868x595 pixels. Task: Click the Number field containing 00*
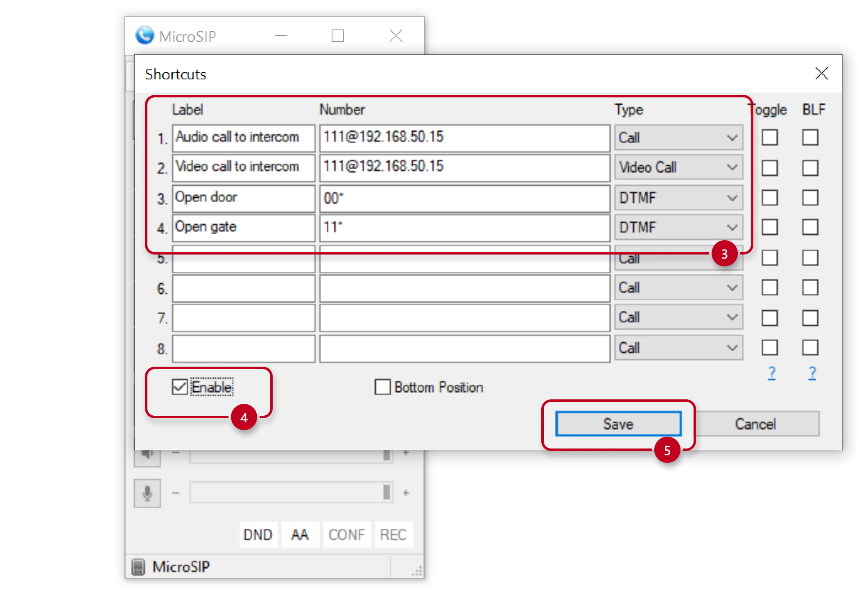coord(465,198)
